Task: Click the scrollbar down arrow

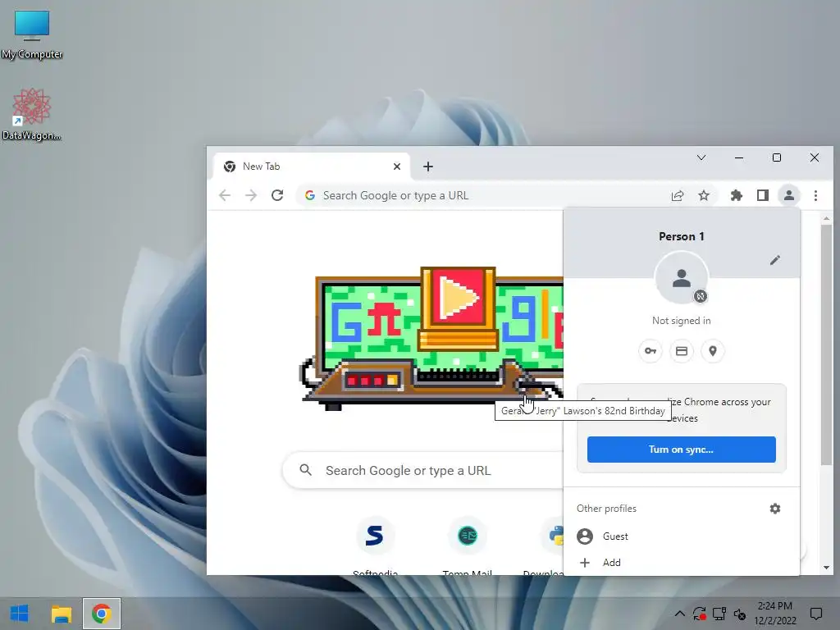Action: point(826,568)
